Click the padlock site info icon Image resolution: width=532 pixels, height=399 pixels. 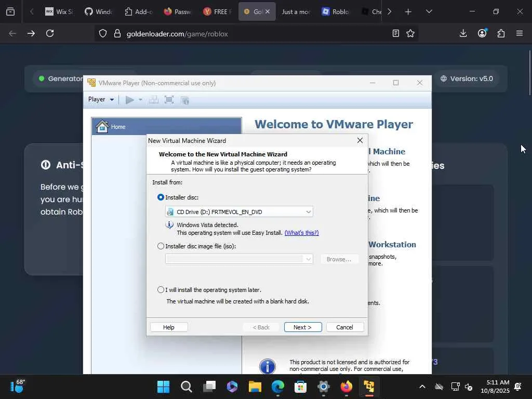tap(117, 34)
